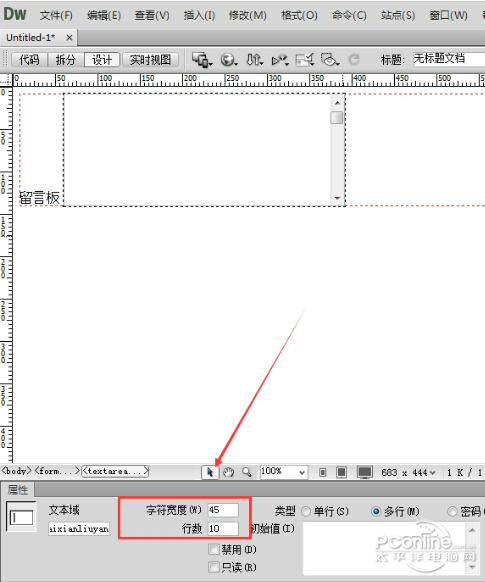Switch to 设计 design view

(x=102, y=59)
